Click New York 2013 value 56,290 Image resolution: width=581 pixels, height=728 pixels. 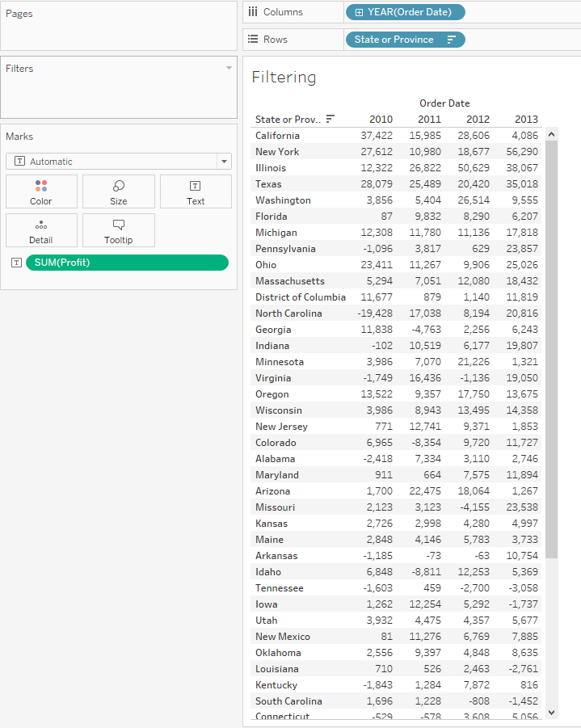(x=522, y=152)
